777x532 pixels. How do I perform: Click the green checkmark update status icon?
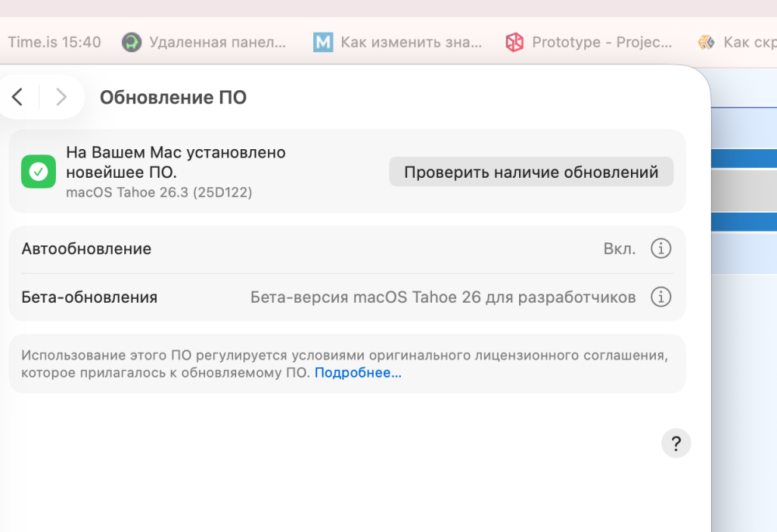(39, 172)
